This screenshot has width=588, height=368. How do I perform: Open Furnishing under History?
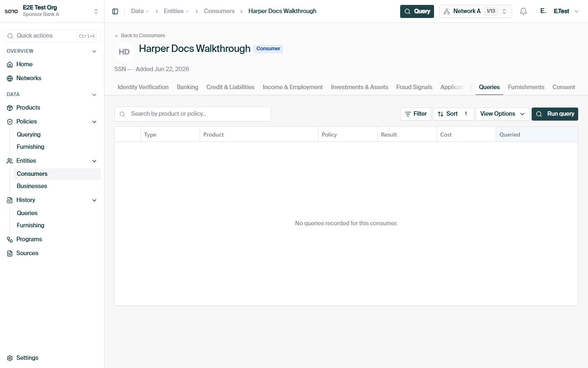pyautogui.click(x=31, y=225)
